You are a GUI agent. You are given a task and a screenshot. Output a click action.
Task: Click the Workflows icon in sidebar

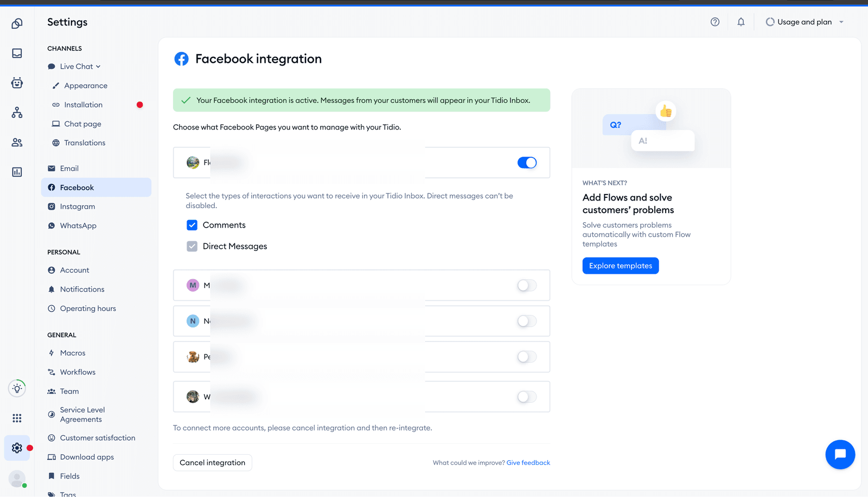(52, 372)
